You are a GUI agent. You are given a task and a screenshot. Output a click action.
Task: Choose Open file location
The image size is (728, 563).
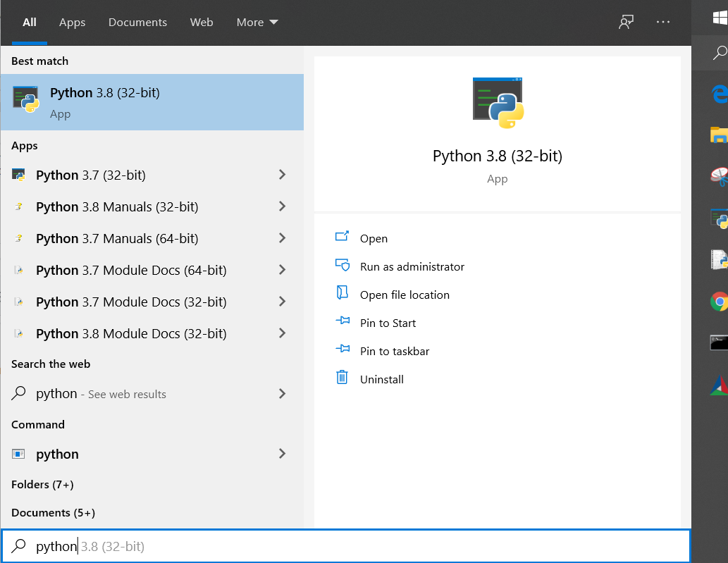[405, 295]
